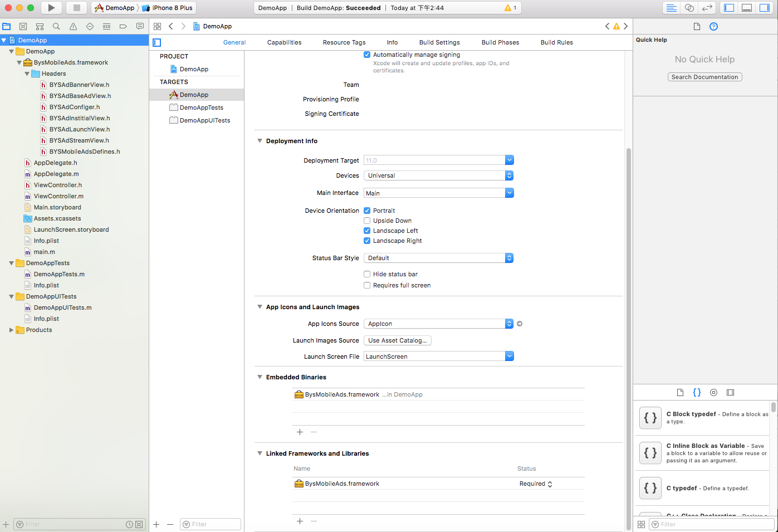Screen dimensions: 778x532
Task: Switch to the Build Rules tab
Action: coord(556,42)
